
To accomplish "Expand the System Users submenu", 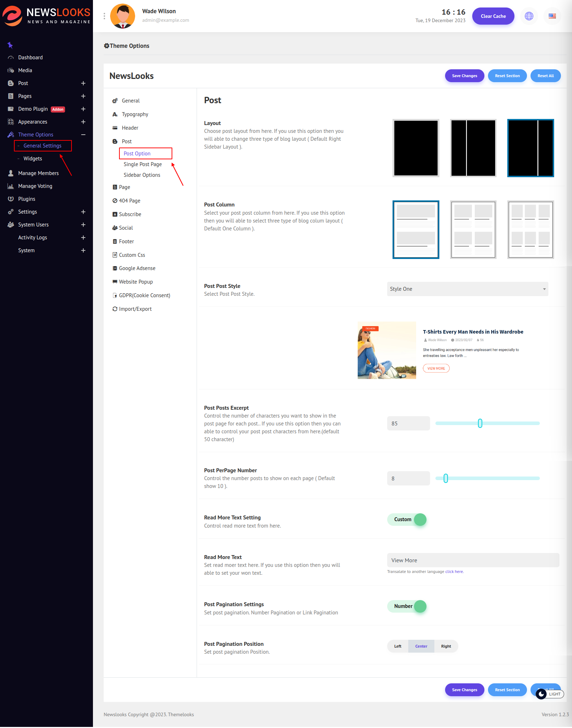I will pos(83,225).
